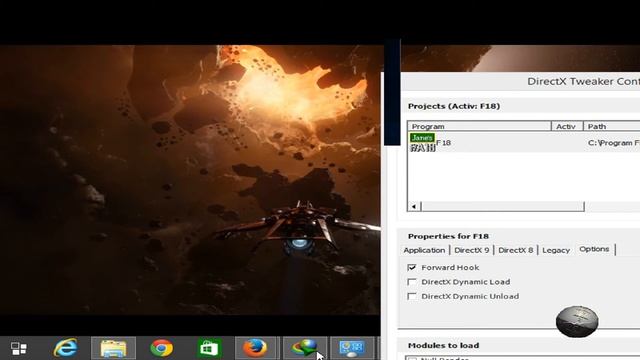Click the grey sphere logo icon
Screen dimensions: 640x360
[577, 322]
